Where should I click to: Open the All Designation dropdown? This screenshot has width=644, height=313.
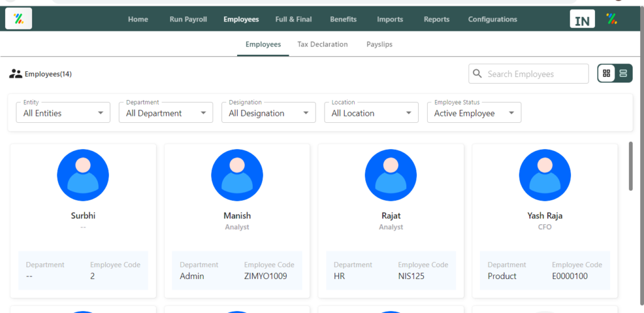coord(269,112)
